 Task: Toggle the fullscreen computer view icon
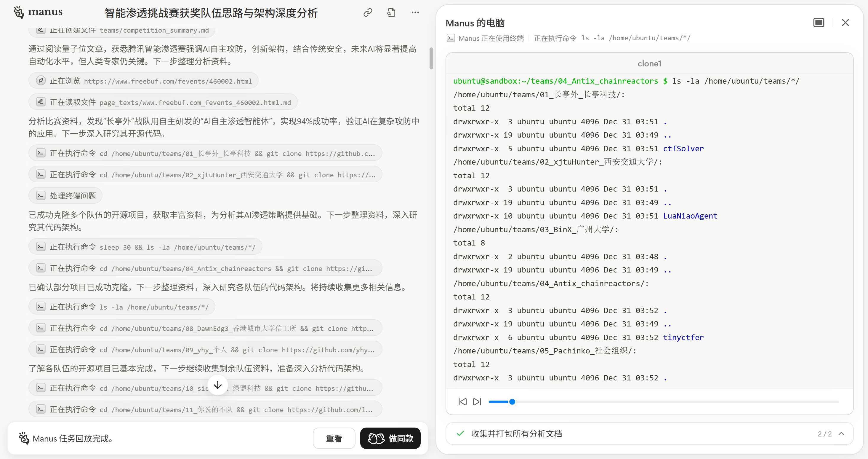tap(819, 23)
